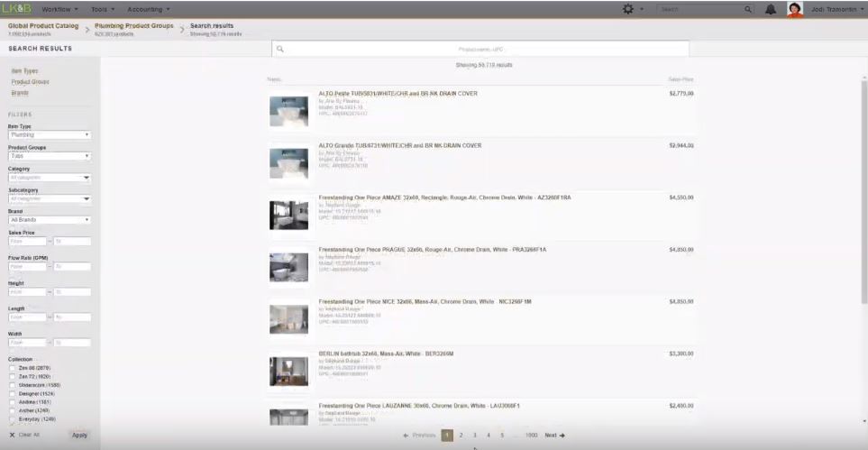
Task: Jump to results page 1000
Action: 531,435
